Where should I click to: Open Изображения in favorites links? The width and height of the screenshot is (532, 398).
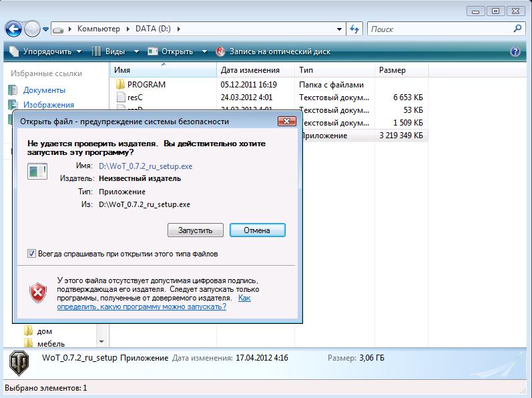[49, 105]
